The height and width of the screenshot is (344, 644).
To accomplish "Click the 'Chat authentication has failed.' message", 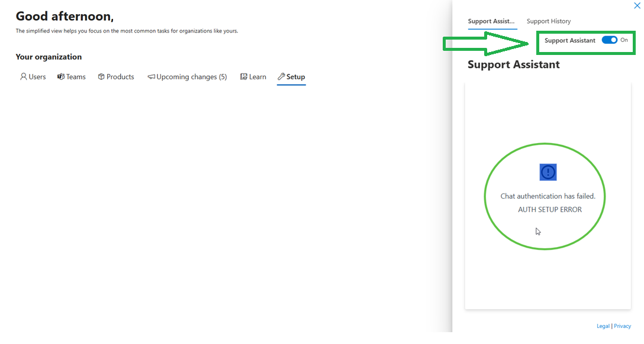I will pos(548,196).
